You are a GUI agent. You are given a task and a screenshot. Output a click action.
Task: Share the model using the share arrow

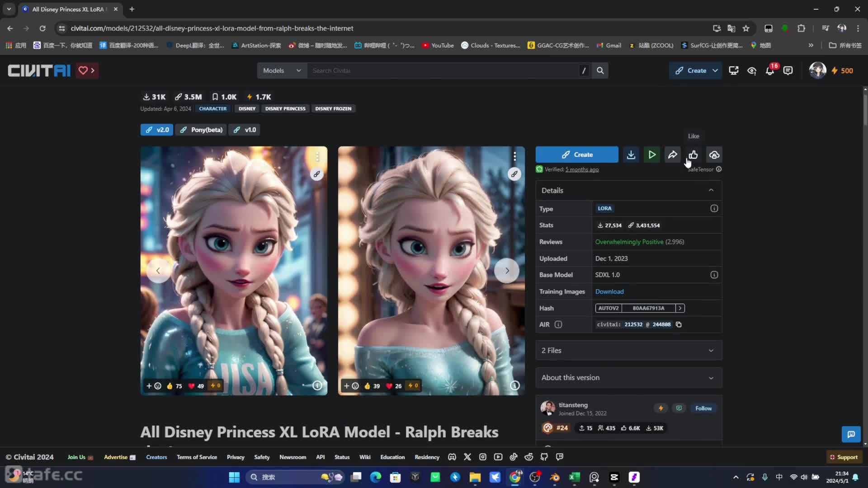673,155
